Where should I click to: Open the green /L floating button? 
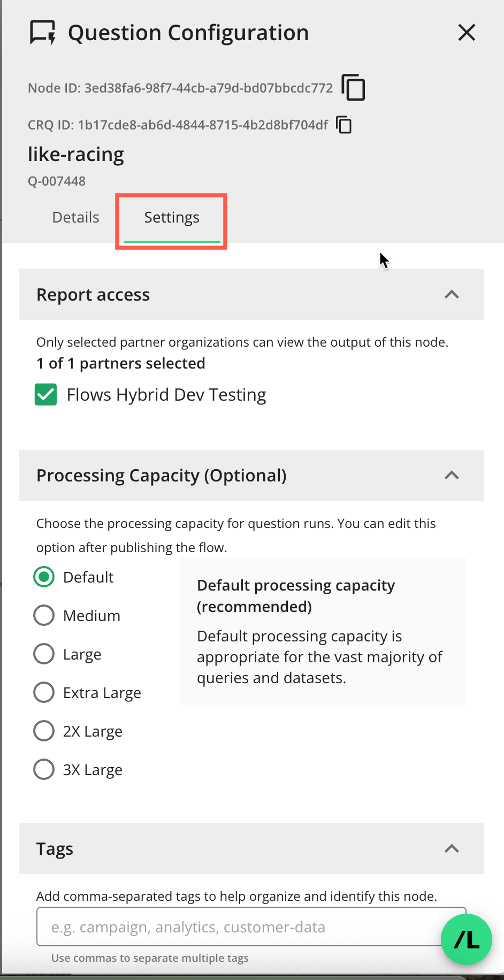point(465,939)
